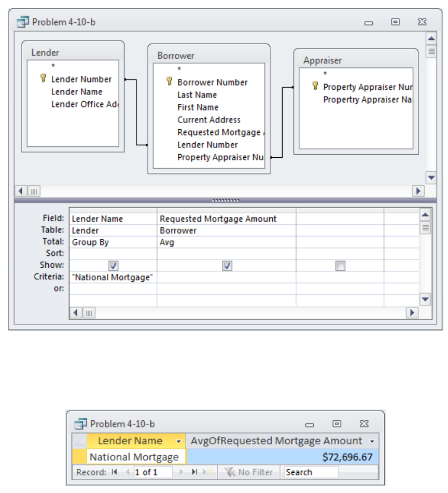Minimize the query design window
Viewport: 448px width, 493px height.
coord(369,23)
